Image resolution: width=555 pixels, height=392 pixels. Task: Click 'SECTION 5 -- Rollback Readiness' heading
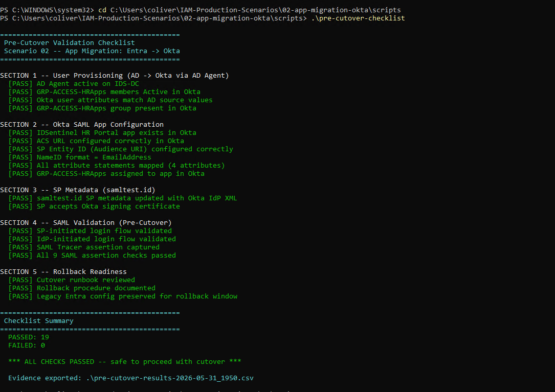(x=63, y=272)
